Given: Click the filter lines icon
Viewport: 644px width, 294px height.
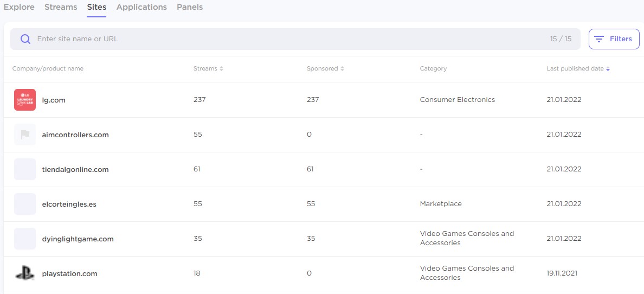Looking at the screenshot, I should click(x=599, y=39).
